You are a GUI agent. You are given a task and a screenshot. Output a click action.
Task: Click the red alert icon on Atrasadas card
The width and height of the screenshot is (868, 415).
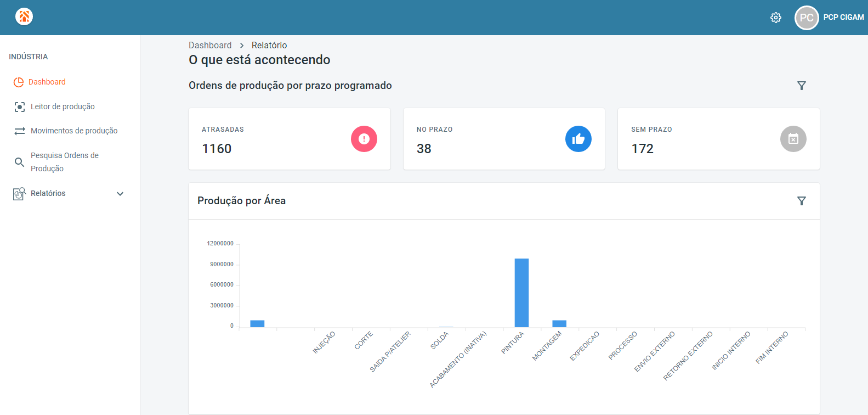click(364, 139)
